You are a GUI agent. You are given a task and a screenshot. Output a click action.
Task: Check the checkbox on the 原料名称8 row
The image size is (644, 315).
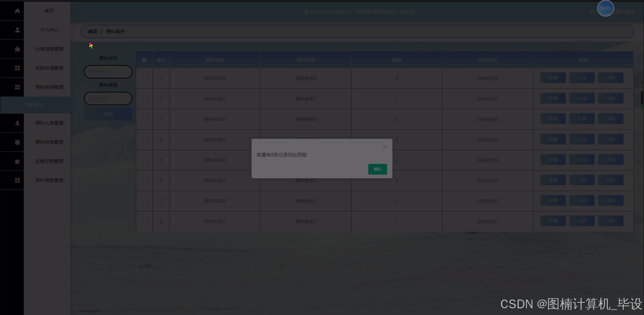pos(144,78)
